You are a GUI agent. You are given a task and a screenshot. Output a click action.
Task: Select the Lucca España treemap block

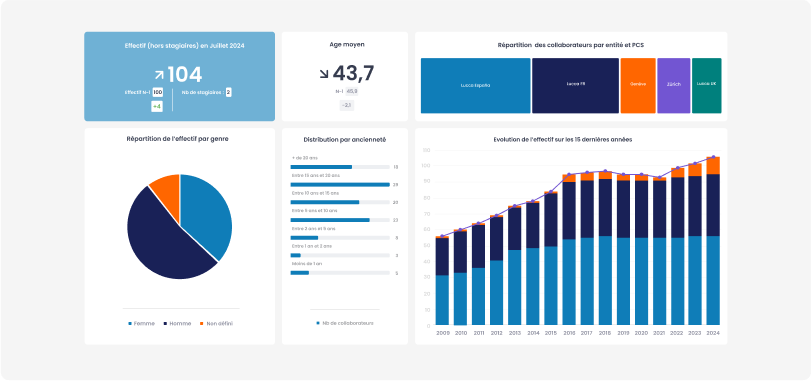point(475,85)
